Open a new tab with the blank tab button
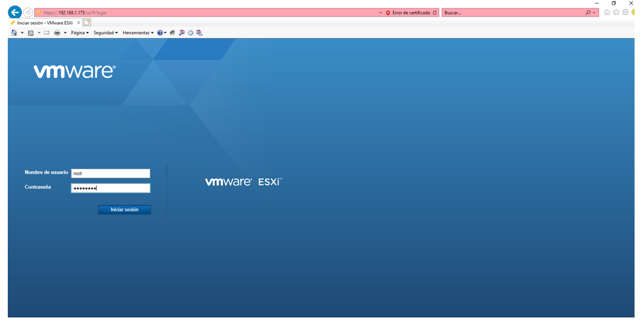 point(87,23)
